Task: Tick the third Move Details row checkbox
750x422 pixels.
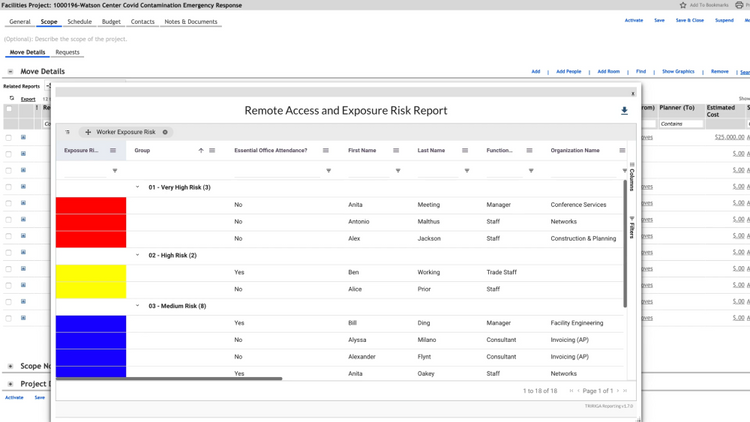Action: click(9, 170)
